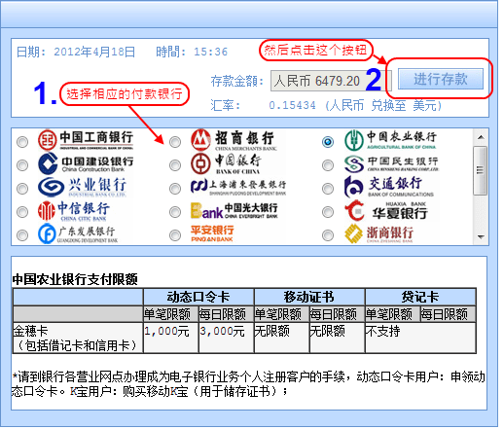Select the Industrial Bank radio button
504x429 pixels.
point(22,189)
